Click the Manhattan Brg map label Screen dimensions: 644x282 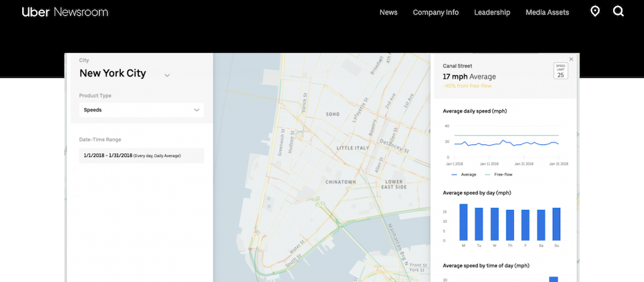396,243
